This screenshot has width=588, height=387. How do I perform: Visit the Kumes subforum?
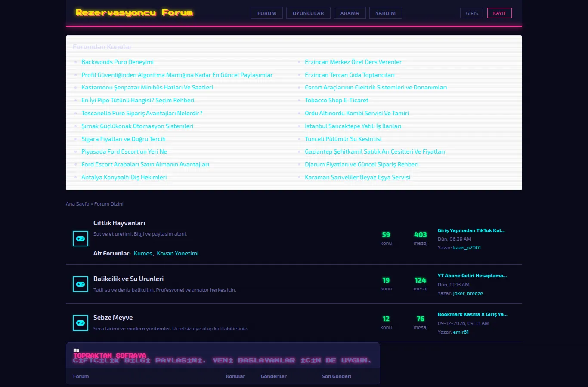143,253
